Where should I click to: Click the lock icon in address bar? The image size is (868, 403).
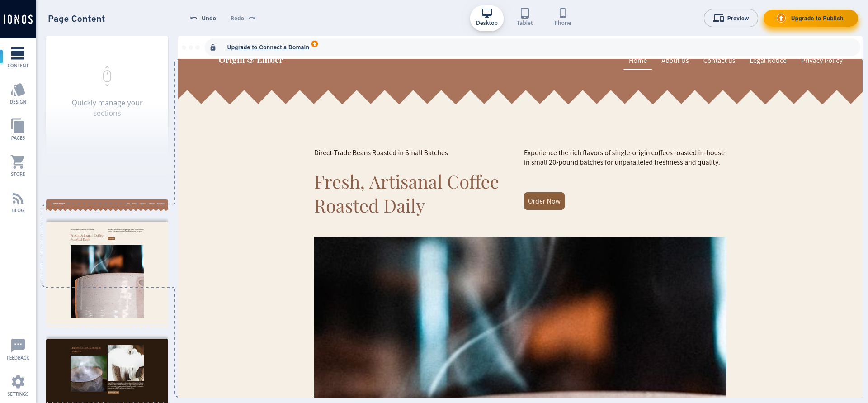pos(213,47)
